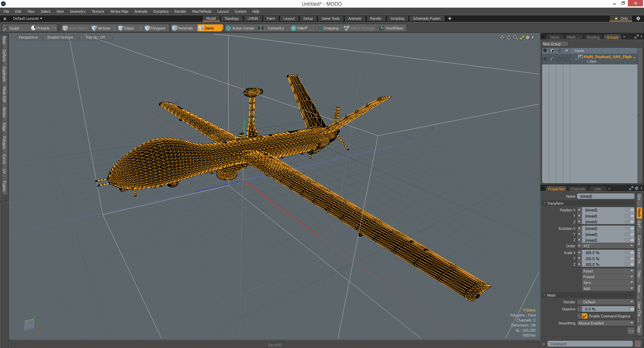Click the viewport rotate icon
This screenshot has width=644, height=348.
click(x=509, y=38)
